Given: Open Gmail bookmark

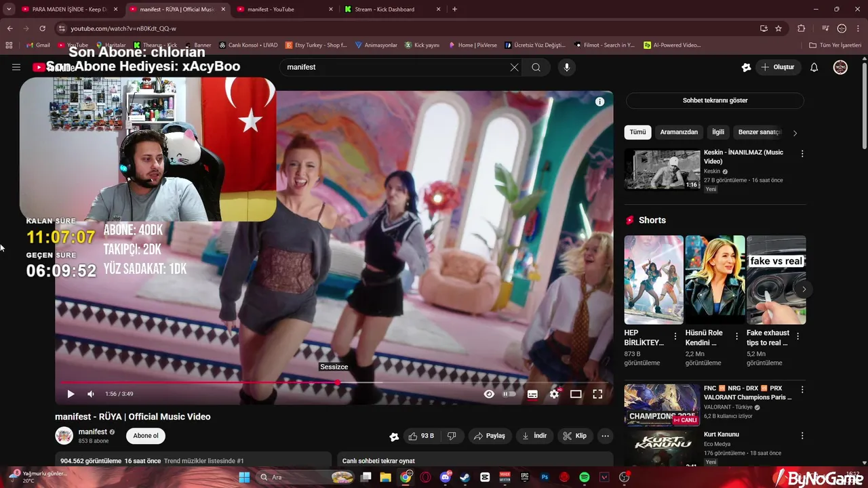Looking at the screenshot, I should [38, 45].
